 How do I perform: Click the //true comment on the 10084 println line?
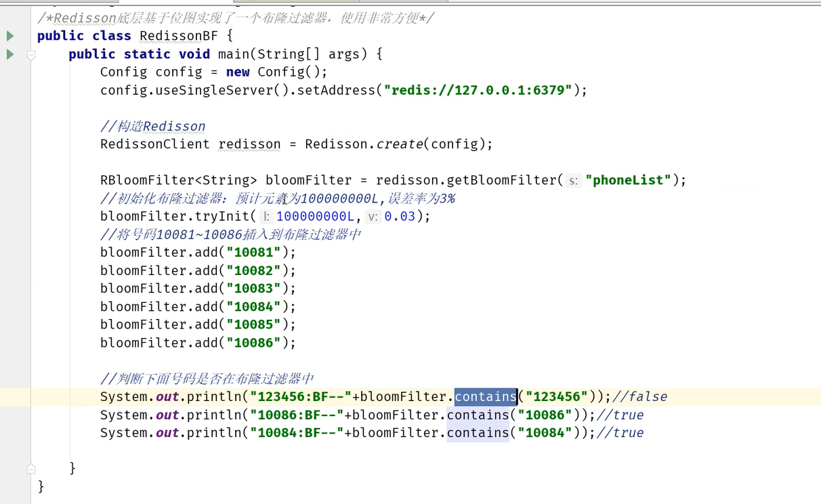tap(620, 433)
